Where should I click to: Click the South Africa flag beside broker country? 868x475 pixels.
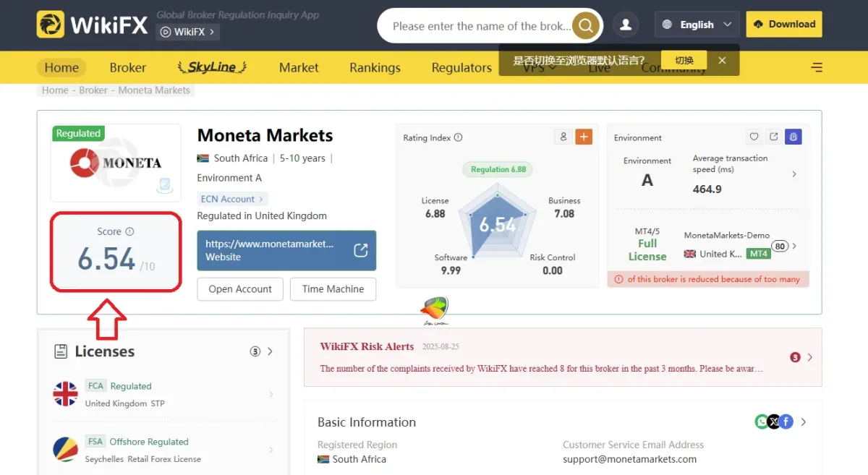point(203,158)
